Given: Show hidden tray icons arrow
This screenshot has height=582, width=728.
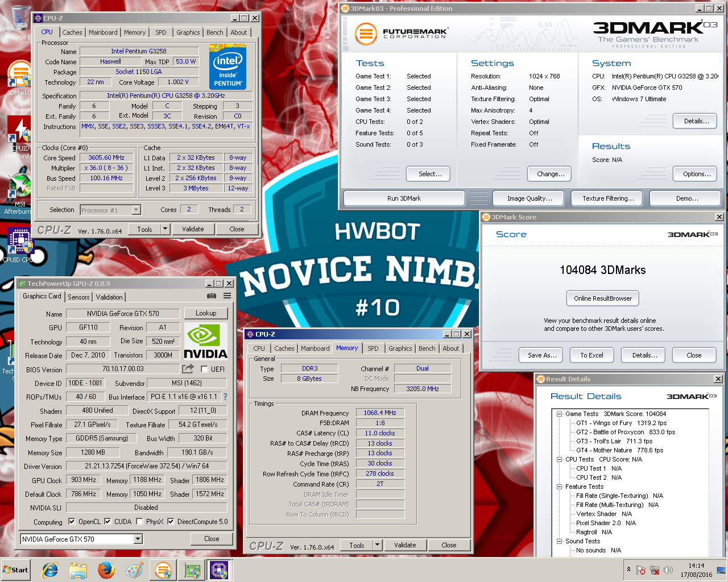Looking at the screenshot, I should (628, 569).
